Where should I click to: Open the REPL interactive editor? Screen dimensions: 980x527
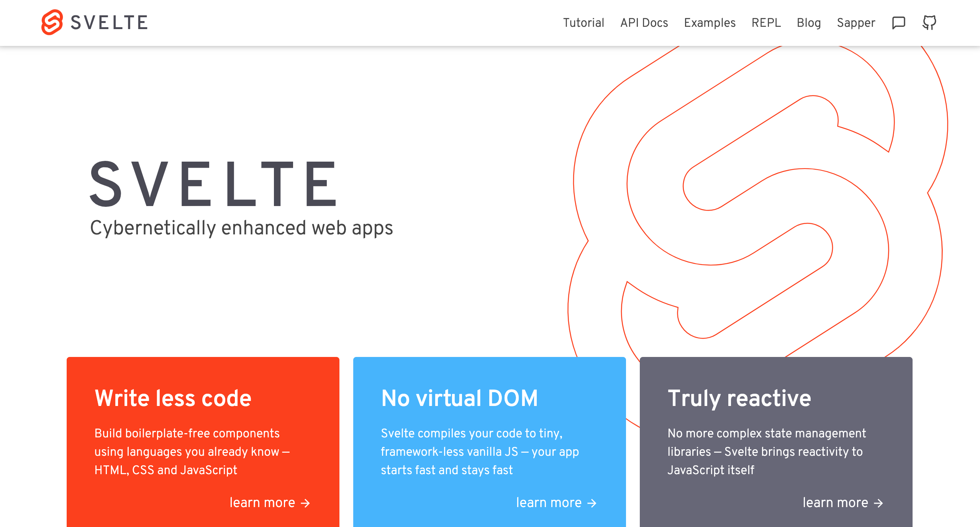click(767, 23)
